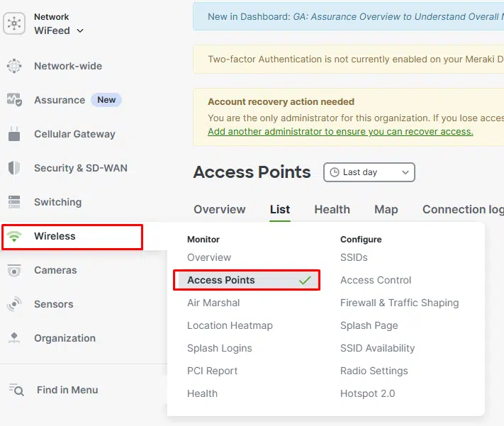
Task: Open SSID Availability under Configure
Action: pos(377,348)
